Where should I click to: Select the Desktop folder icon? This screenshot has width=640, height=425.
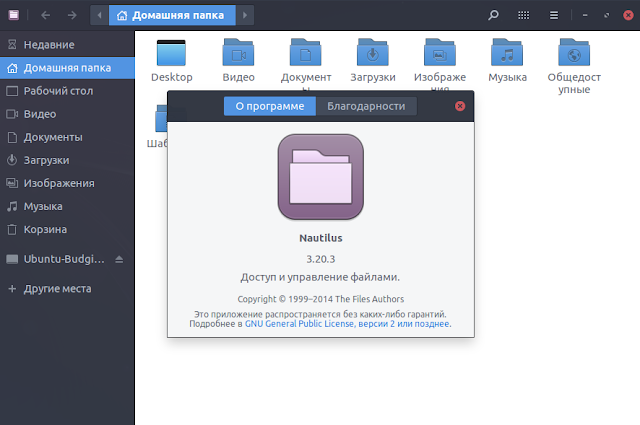[171, 53]
